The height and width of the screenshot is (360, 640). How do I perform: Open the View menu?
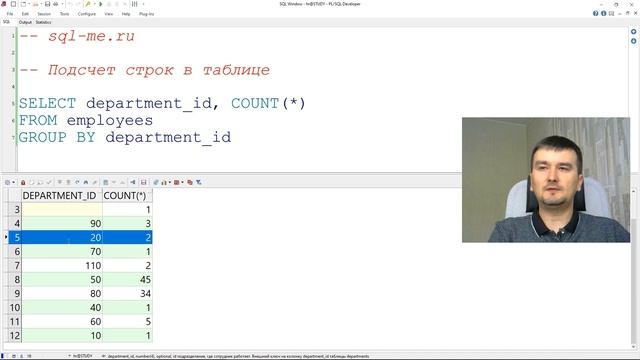tap(109, 14)
